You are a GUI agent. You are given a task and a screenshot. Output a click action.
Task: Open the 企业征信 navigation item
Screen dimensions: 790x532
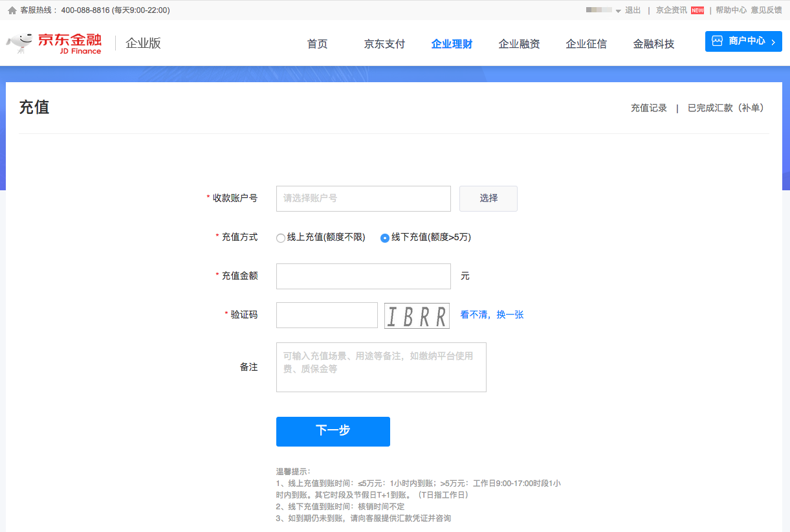pyautogui.click(x=586, y=44)
